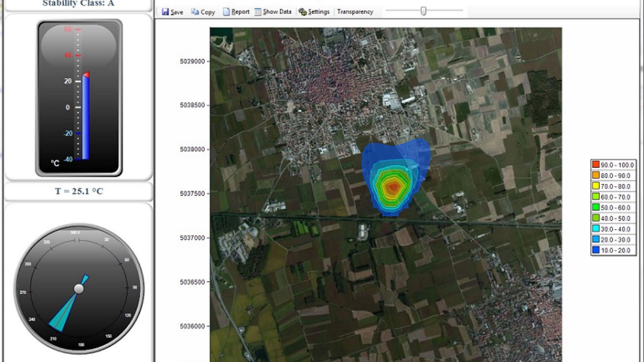This screenshot has width=644, height=362.
Task: Click the Show Data toolbar button
Action: 273,12
